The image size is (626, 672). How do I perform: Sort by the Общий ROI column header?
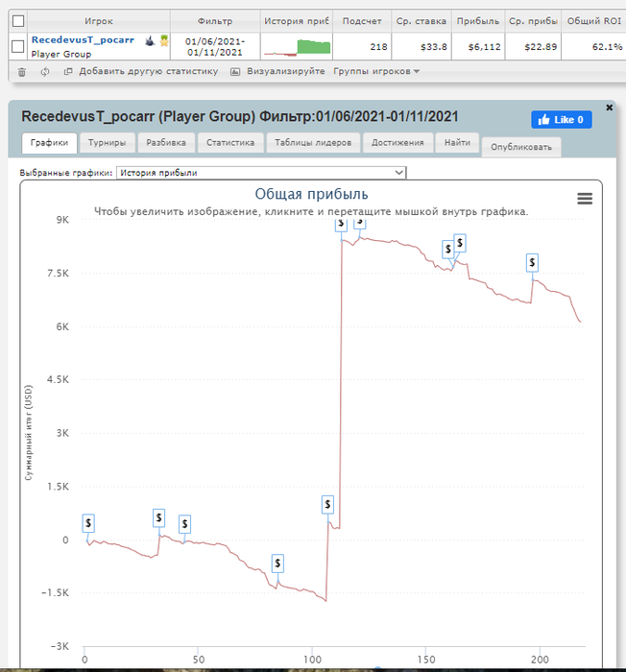[x=594, y=21]
